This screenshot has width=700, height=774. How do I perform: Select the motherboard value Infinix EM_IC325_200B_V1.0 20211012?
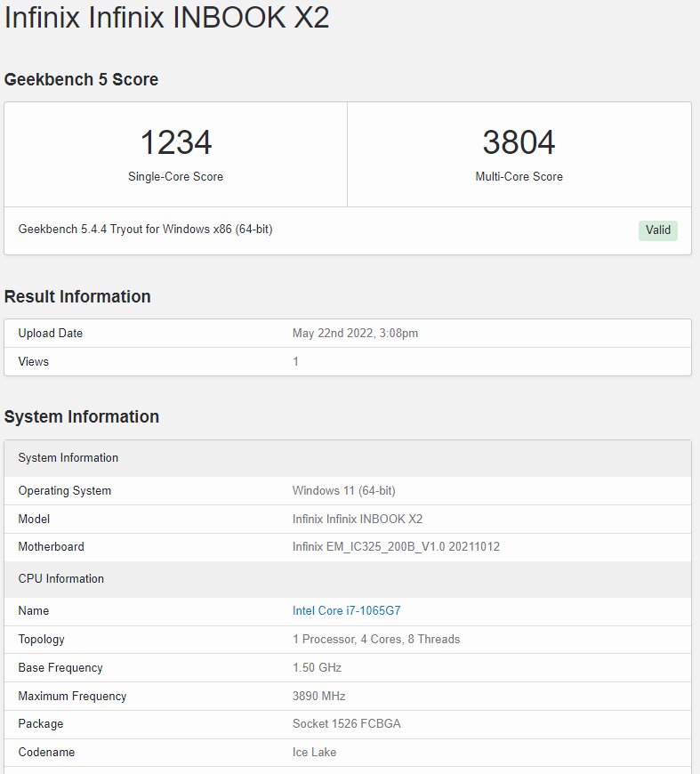[x=396, y=546]
